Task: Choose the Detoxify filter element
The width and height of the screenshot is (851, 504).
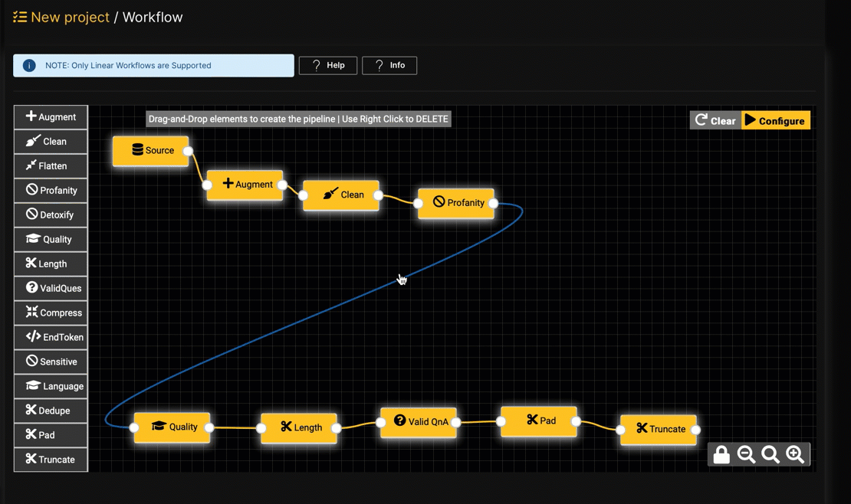Action: pyautogui.click(x=51, y=214)
